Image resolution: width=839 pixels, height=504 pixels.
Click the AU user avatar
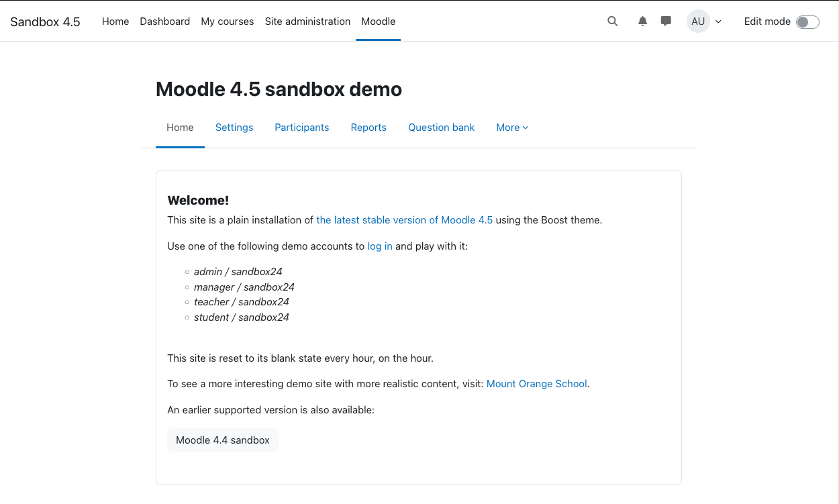[x=698, y=21]
